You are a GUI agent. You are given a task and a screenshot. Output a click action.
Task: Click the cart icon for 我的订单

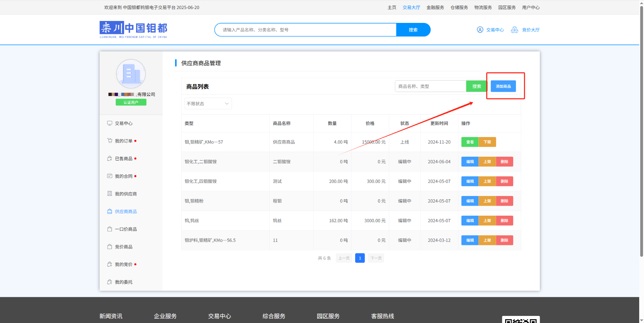point(109,141)
